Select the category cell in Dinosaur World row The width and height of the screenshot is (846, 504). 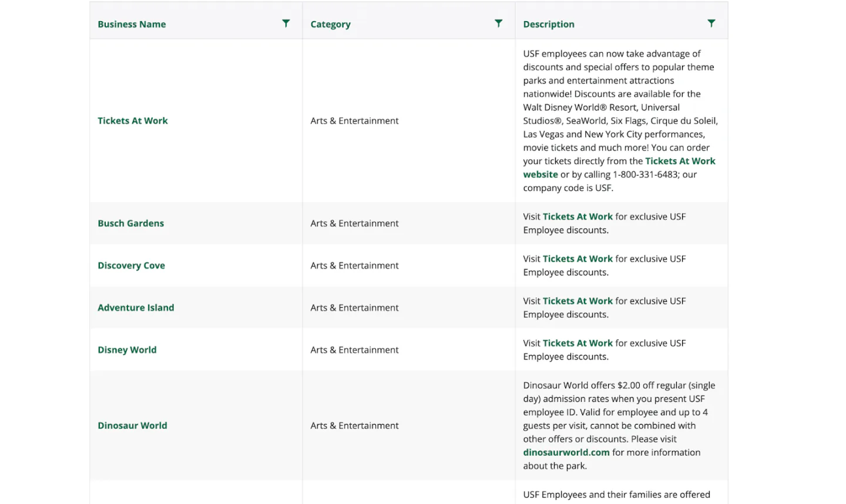tap(408, 425)
